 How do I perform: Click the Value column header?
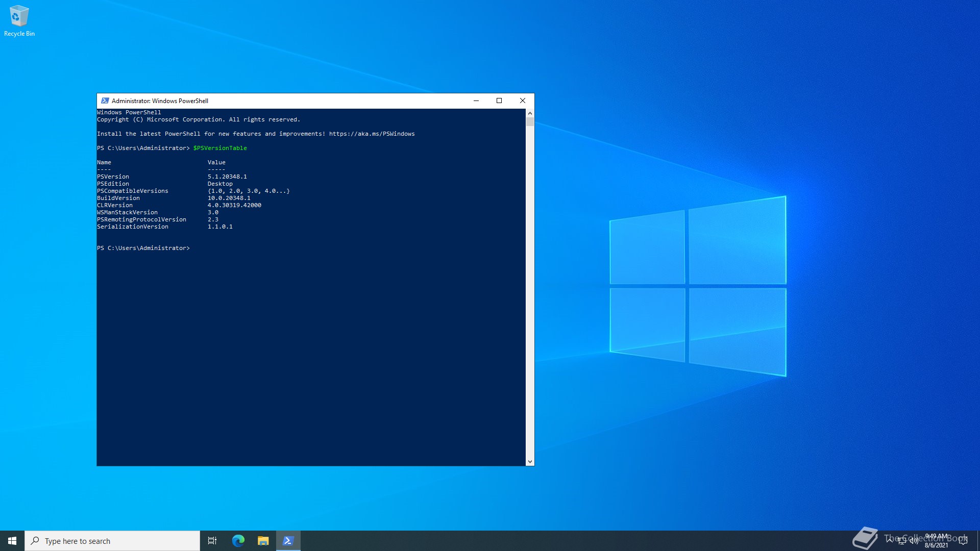click(216, 162)
